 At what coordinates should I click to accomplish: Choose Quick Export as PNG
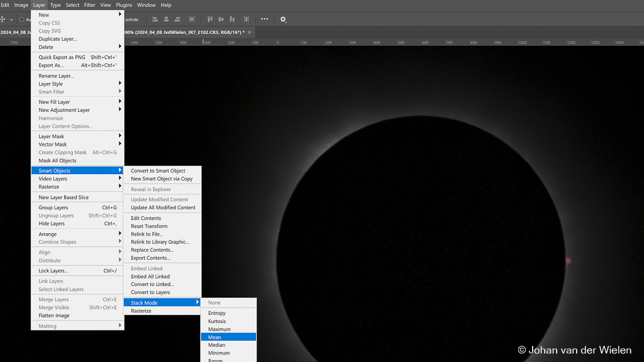pos(77,57)
